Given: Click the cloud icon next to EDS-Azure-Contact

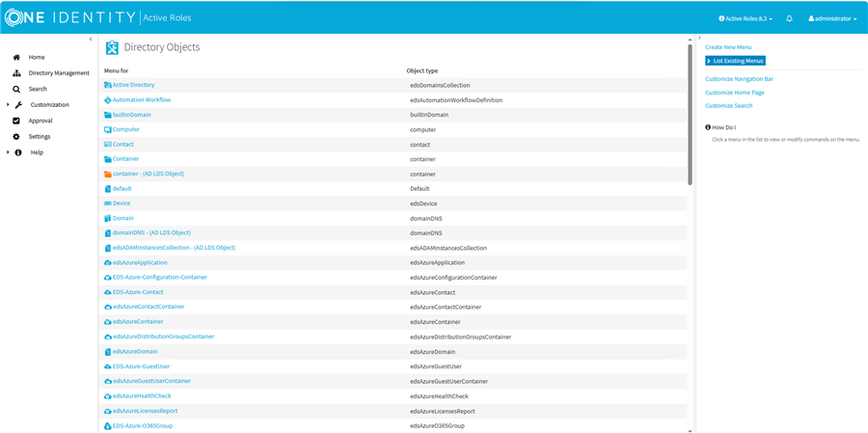Looking at the screenshot, I should (x=107, y=292).
